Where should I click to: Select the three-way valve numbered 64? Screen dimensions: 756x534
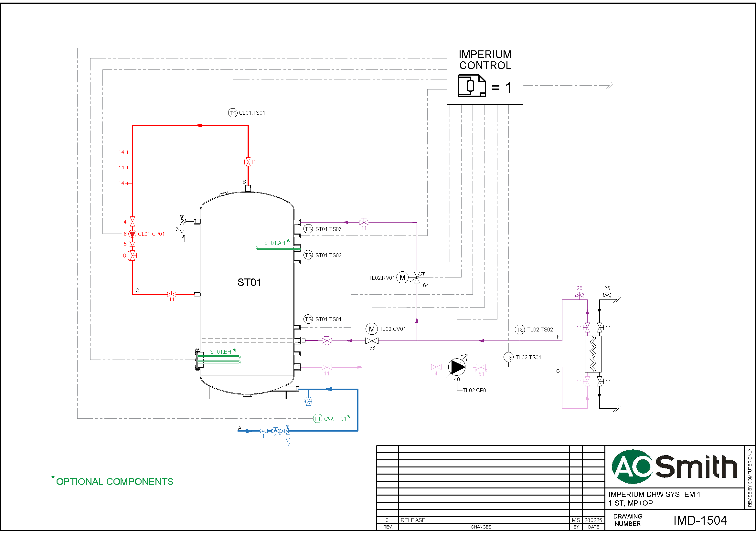point(417,277)
